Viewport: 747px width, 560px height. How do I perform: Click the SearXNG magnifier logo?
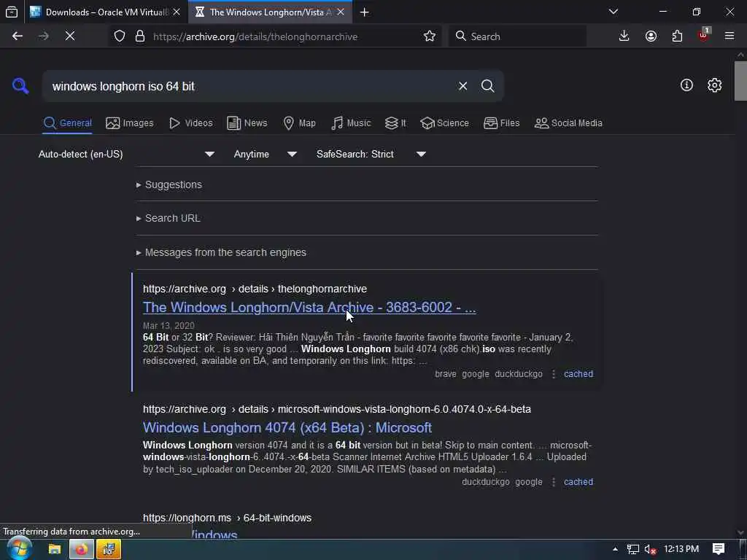point(20,86)
